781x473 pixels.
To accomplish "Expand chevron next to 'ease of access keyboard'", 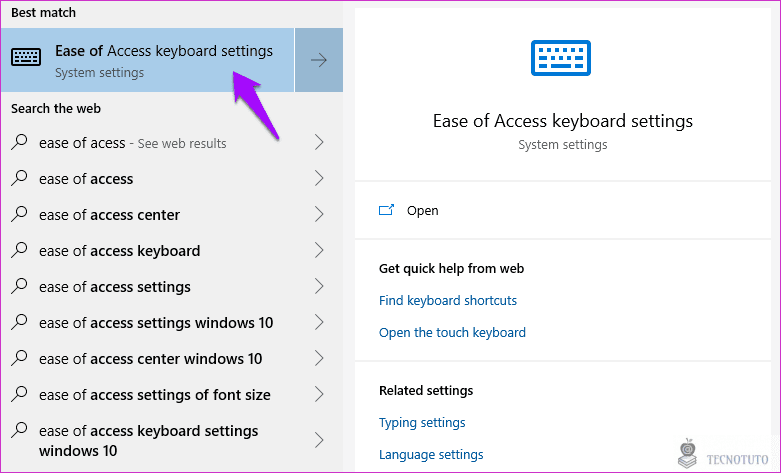I will click(319, 250).
